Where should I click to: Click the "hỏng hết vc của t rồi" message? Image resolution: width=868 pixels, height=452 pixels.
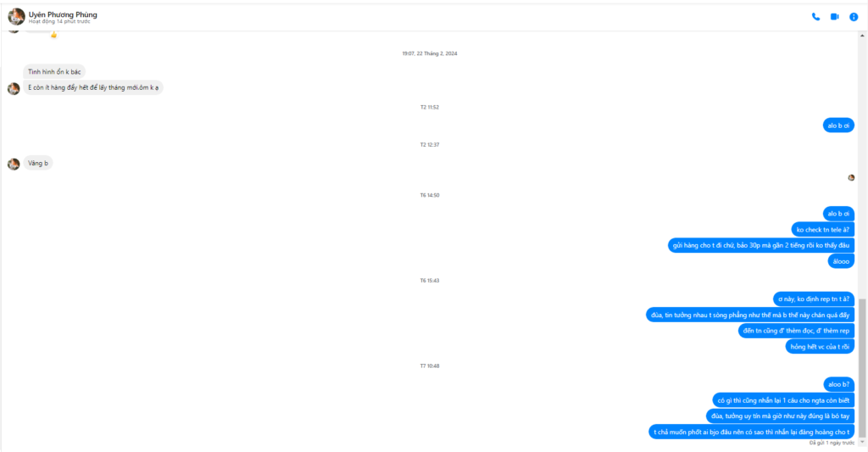pos(820,347)
